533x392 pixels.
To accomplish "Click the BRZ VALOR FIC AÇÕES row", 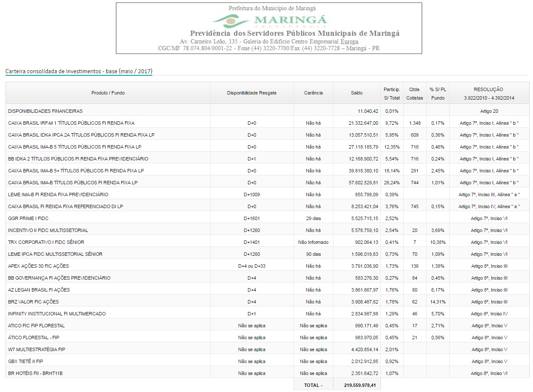I will pyautogui.click(x=33, y=302).
